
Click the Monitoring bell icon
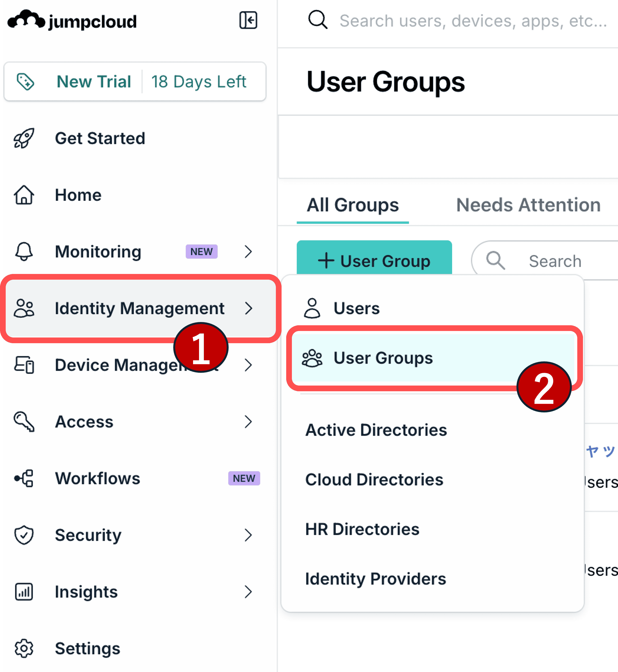click(24, 251)
